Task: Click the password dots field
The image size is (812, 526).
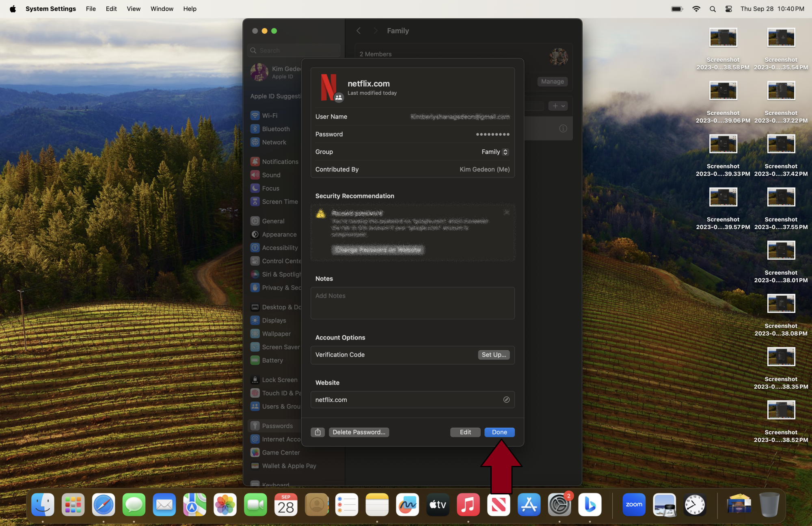Action: [492, 134]
